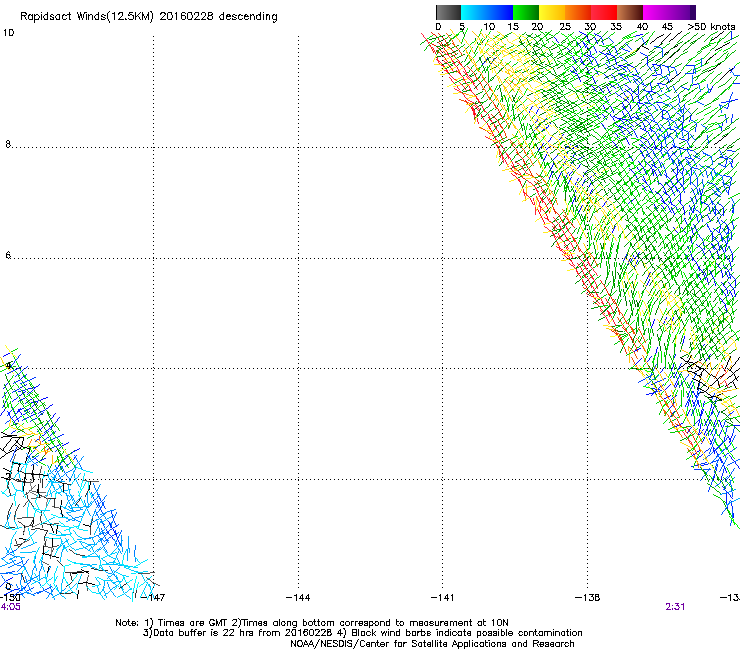Screen dimensions: 740x650
Task: Click the 'Data buffer is 22 hrs' note line
Action: (x=362, y=633)
